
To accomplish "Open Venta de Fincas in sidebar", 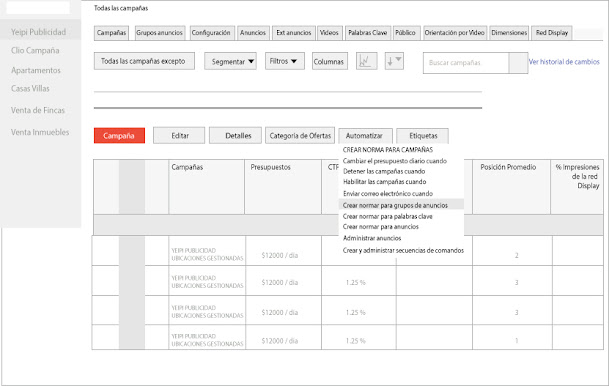I will pyautogui.click(x=38, y=110).
